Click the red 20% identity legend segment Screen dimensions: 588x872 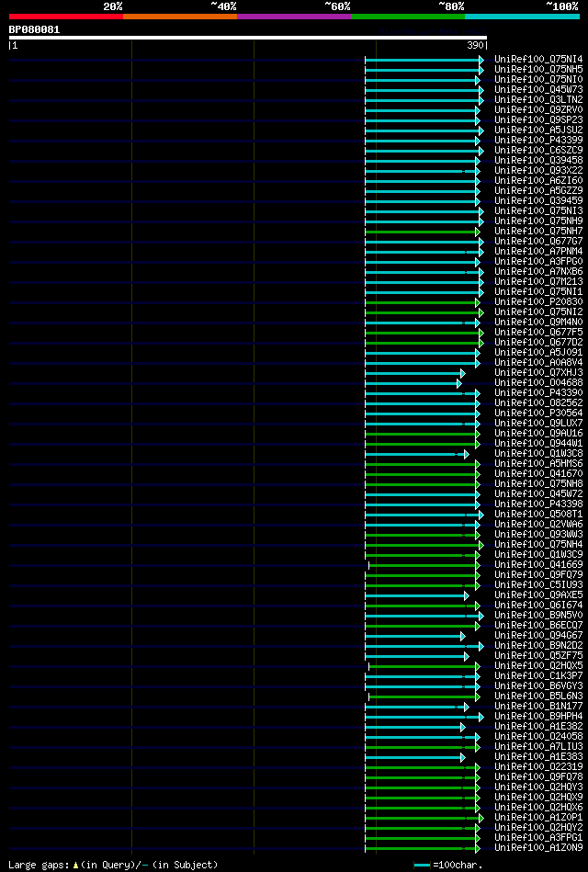click(x=65, y=17)
